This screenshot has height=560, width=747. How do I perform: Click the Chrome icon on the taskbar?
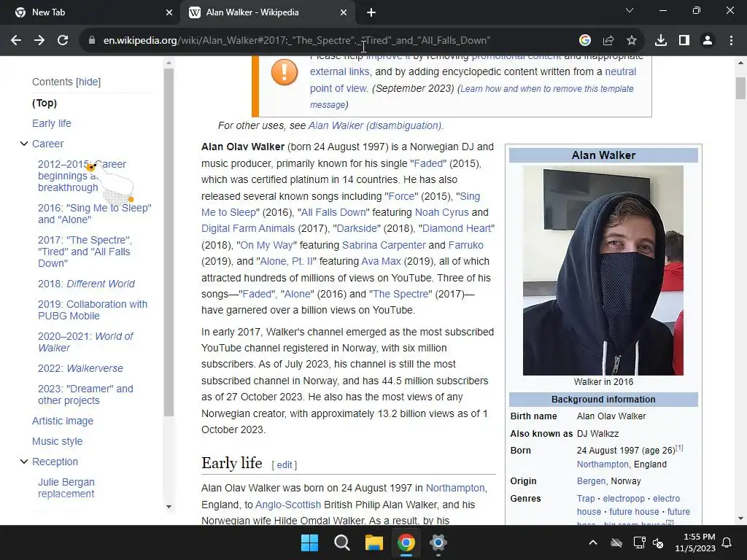(x=406, y=542)
